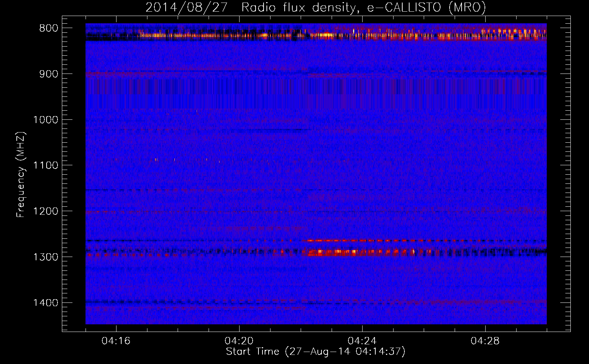Click the 04:24 time tick label
Image resolution: width=589 pixels, height=364 pixels.
(362, 341)
